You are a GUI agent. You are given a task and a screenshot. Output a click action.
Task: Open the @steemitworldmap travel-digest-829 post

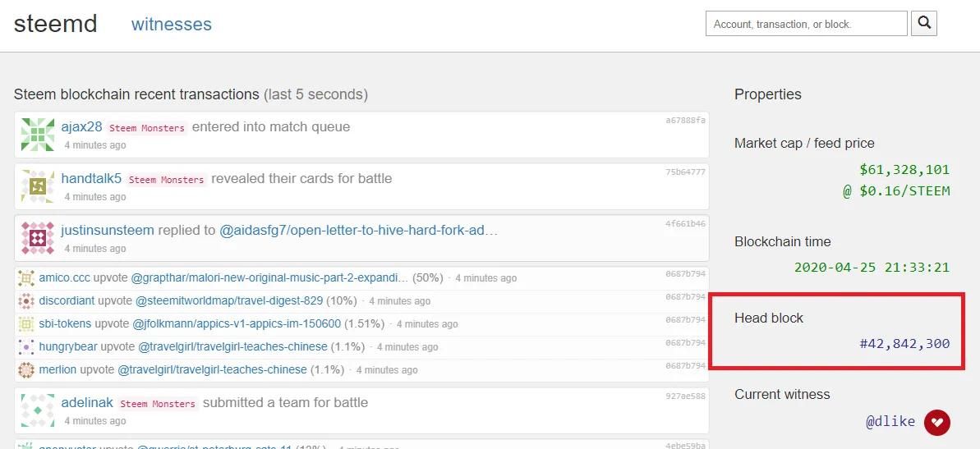229,300
